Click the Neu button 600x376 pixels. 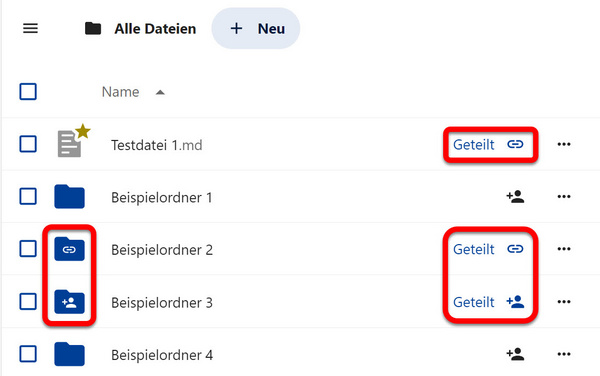[x=256, y=28]
